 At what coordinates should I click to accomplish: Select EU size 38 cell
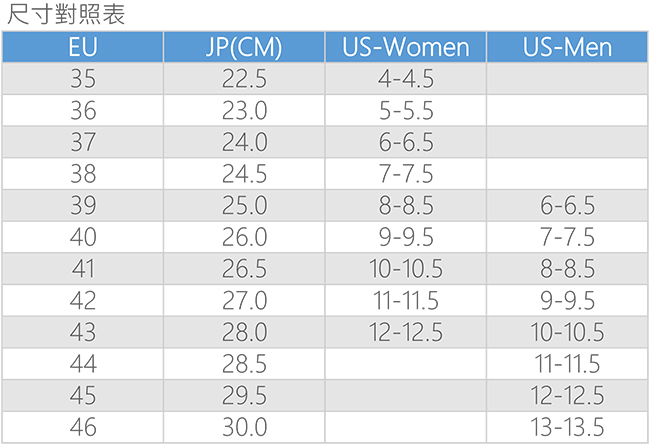pyautogui.click(x=82, y=173)
